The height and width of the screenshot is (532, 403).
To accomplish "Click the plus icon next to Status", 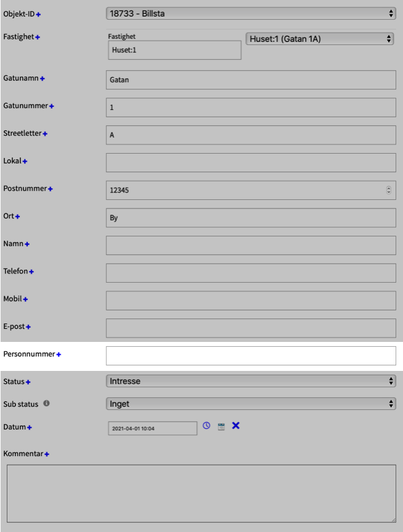I will pyautogui.click(x=28, y=382).
